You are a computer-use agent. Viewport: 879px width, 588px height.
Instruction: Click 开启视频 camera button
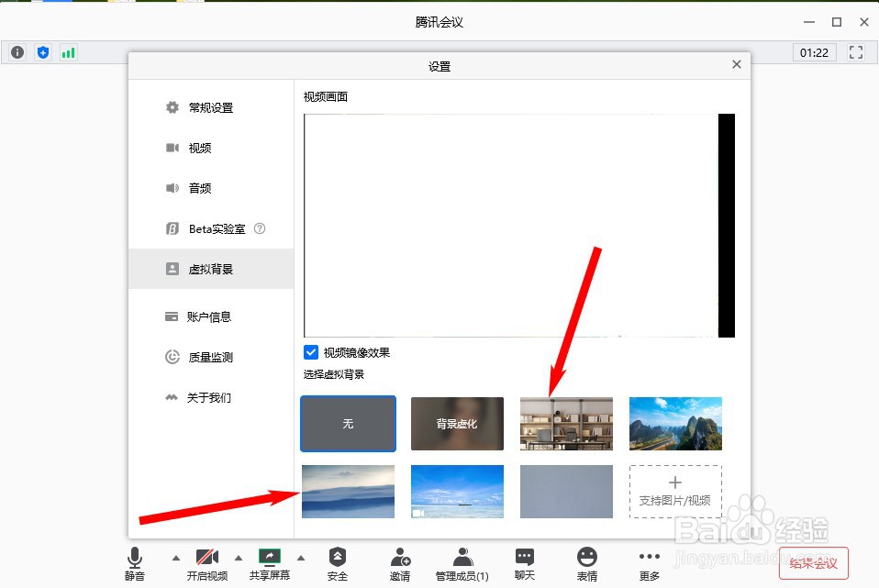(x=207, y=564)
